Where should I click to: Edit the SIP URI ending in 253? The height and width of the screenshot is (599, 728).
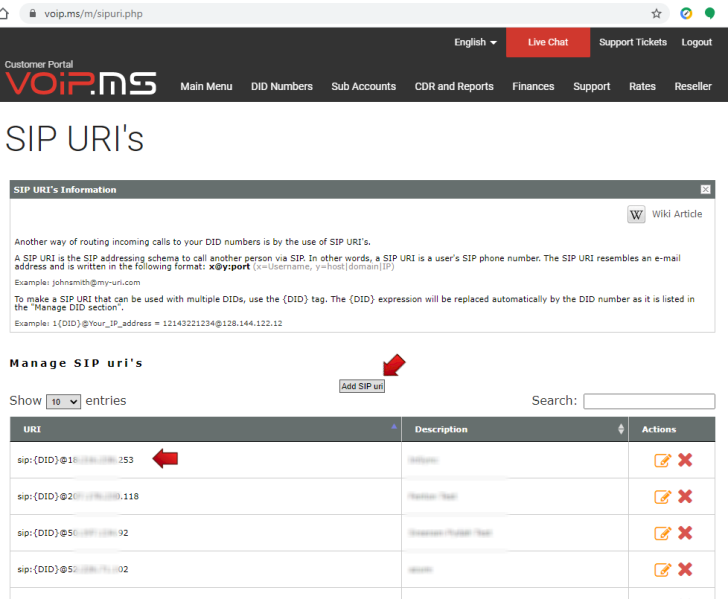coord(662,460)
